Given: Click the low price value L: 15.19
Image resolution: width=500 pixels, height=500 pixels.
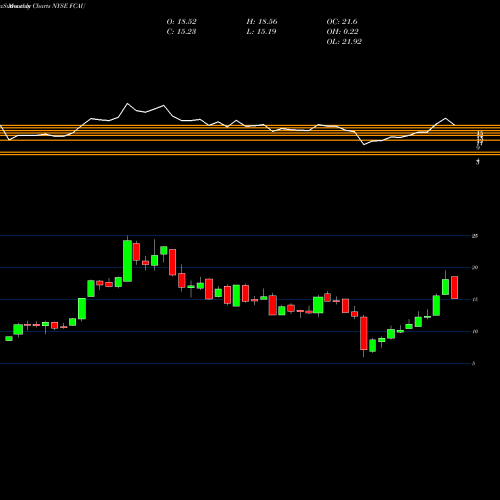Looking at the screenshot, I should [261, 32].
